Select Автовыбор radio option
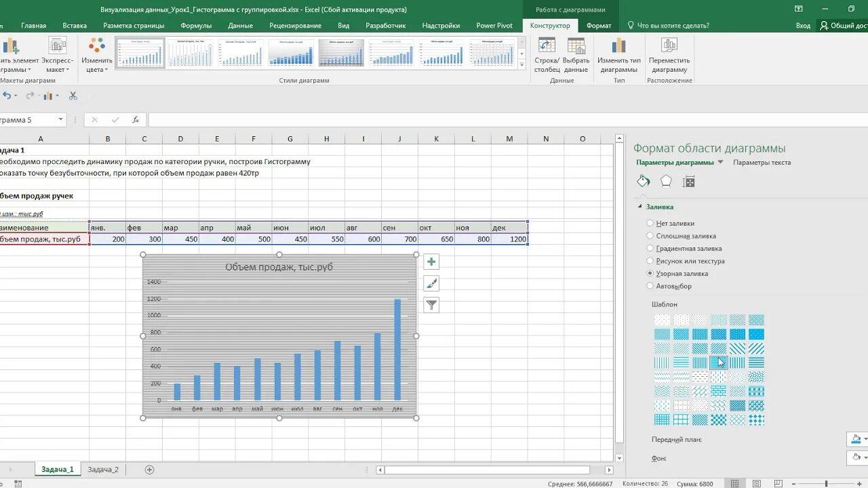This screenshot has width=868, height=488. [650, 286]
